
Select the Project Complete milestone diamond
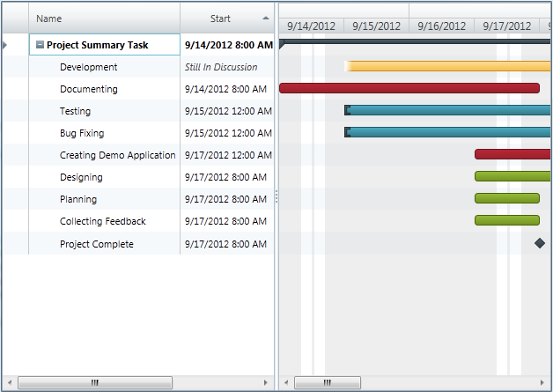tap(540, 243)
